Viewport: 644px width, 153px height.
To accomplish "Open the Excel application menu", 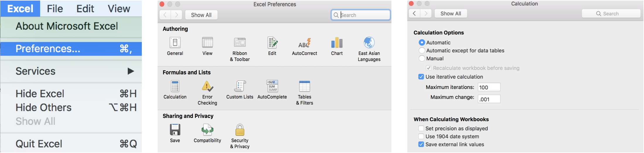I will coord(20,8).
